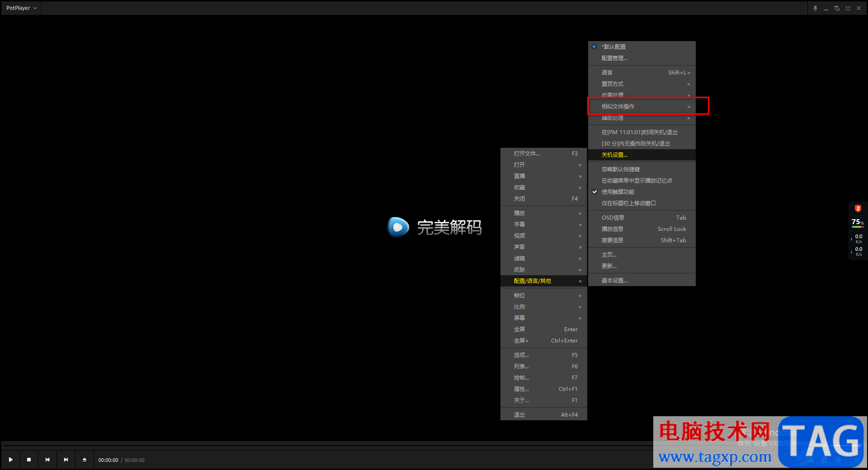Toggle 在收藏菜单中显示播放记忆点 option
Image resolution: width=868 pixels, height=470 pixels.
coord(642,181)
